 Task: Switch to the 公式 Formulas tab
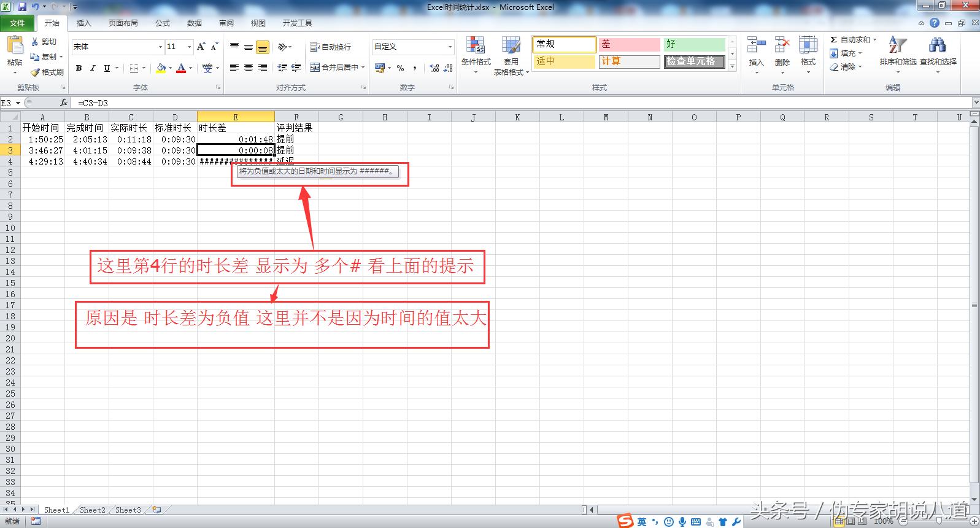point(163,23)
